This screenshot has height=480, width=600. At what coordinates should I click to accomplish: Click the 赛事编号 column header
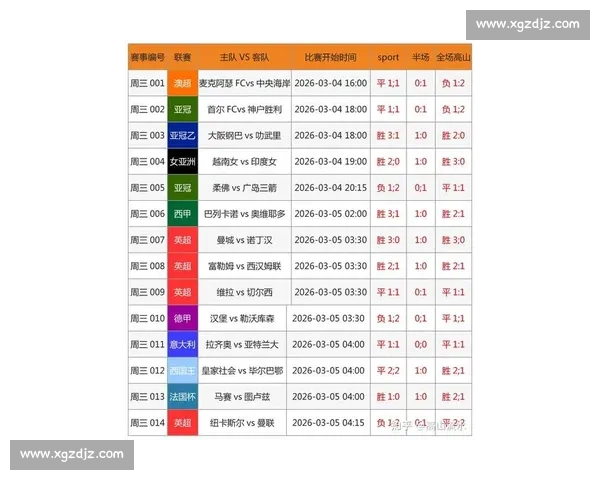point(147,57)
